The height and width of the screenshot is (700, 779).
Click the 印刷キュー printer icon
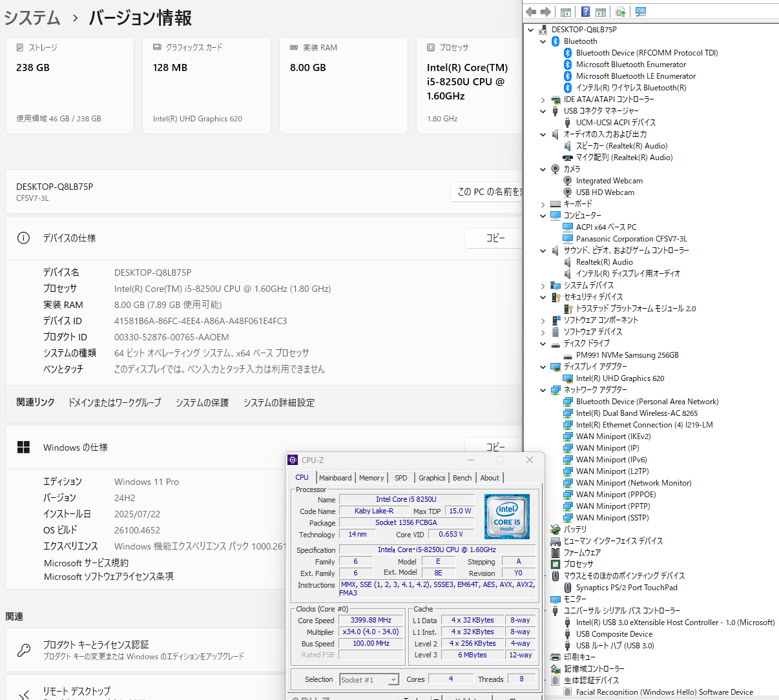click(x=555, y=657)
